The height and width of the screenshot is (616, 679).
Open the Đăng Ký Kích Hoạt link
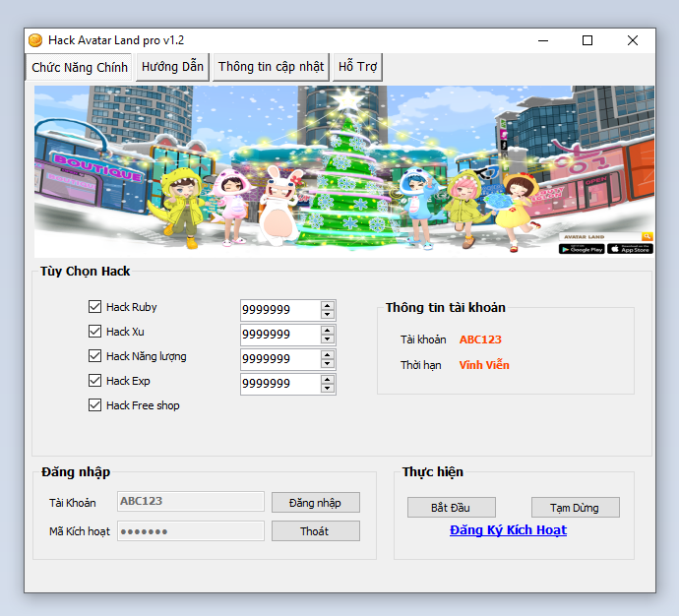pyautogui.click(x=508, y=530)
